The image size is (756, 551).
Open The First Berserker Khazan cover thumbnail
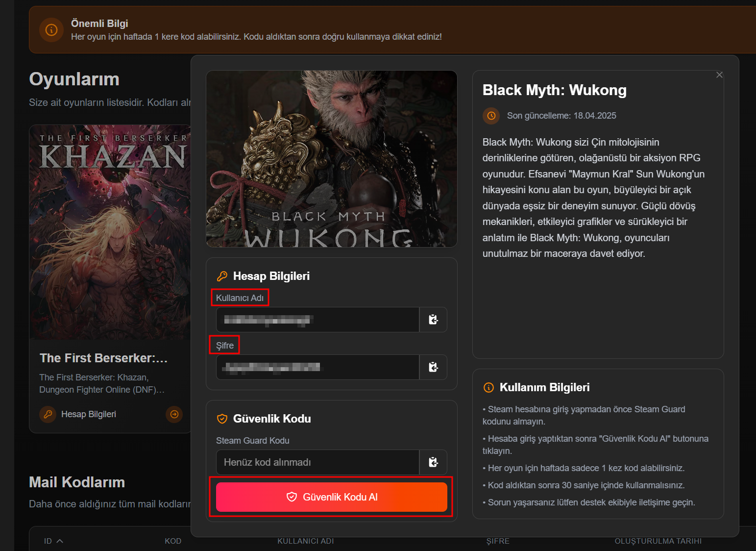(x=110, y=232)
